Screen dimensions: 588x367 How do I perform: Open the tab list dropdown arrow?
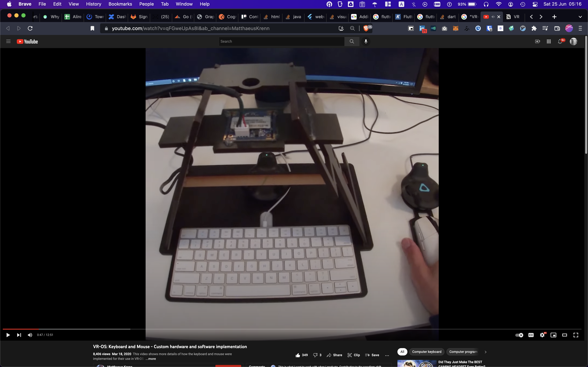[580, 17]
